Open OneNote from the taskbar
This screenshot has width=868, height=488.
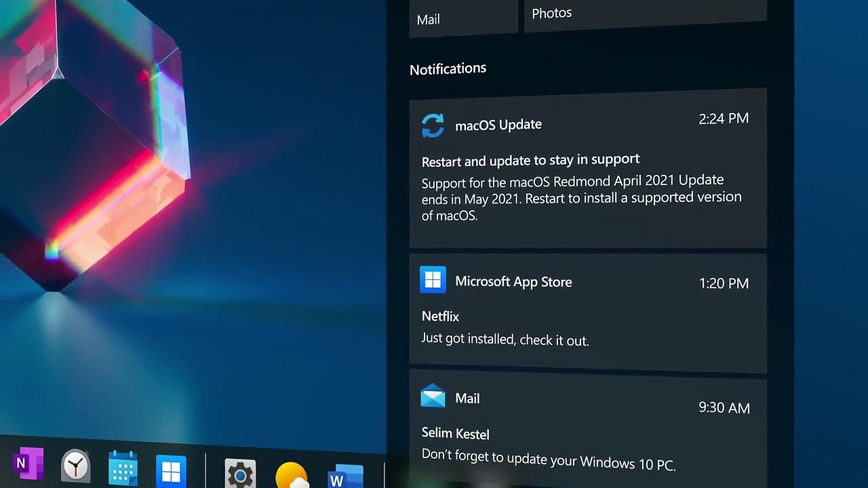pyautogui.click(x=28, y=464)
